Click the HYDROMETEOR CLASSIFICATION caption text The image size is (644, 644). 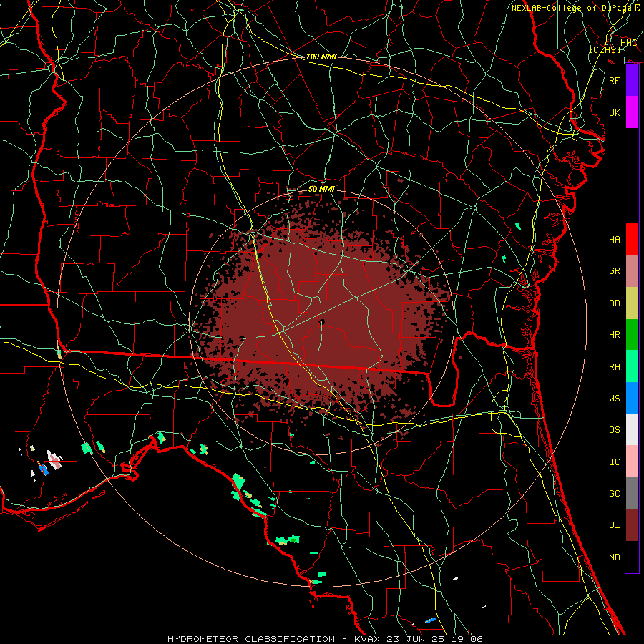[x=251, y=639]
